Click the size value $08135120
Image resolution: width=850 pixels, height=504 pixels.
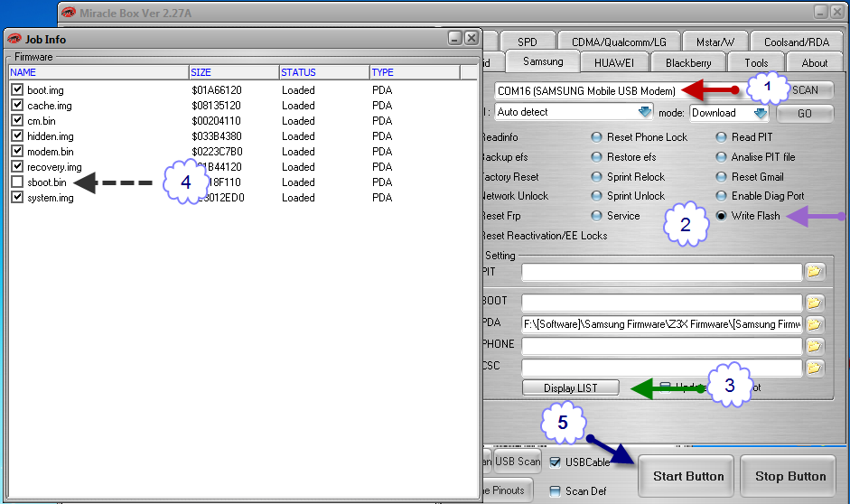coord(216,105)
